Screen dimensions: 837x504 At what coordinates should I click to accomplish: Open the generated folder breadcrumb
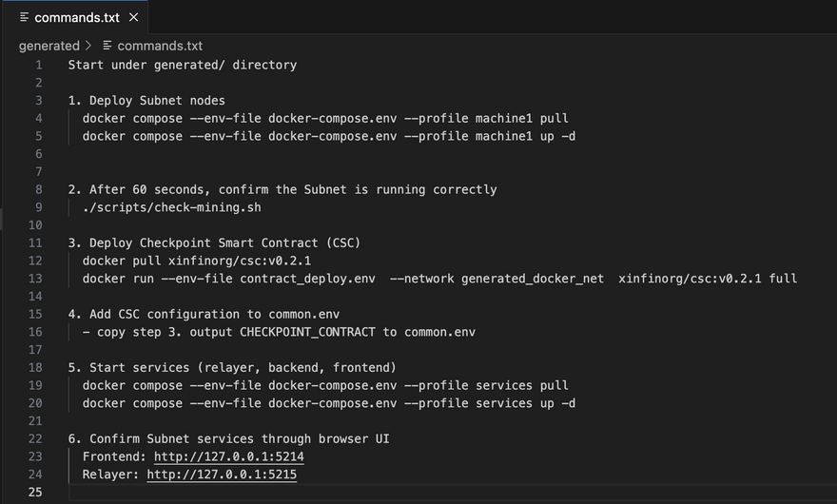point(49,46)
